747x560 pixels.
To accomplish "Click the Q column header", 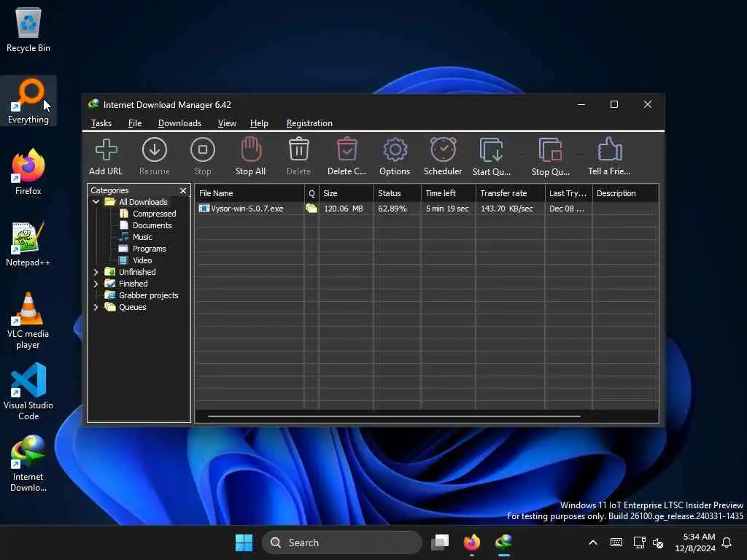I will point(311,193).
